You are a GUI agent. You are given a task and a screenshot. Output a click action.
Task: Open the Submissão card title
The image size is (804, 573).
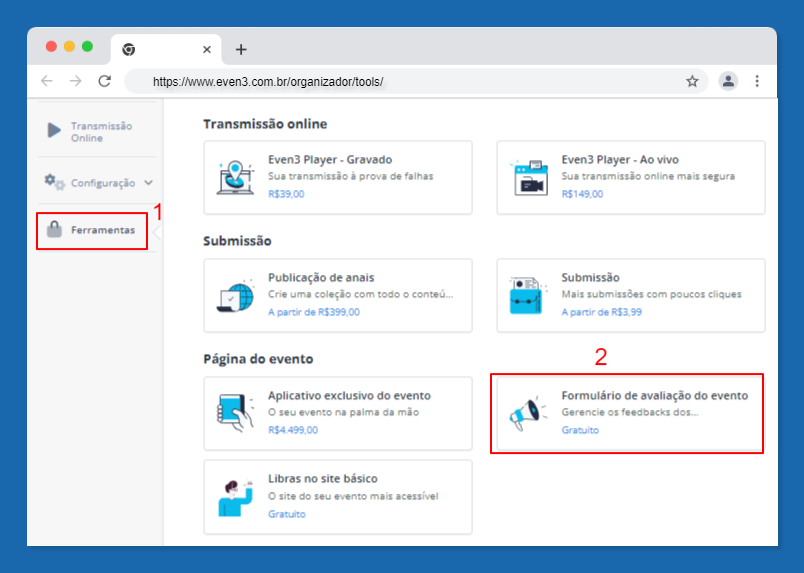click(x=590, y=278)
